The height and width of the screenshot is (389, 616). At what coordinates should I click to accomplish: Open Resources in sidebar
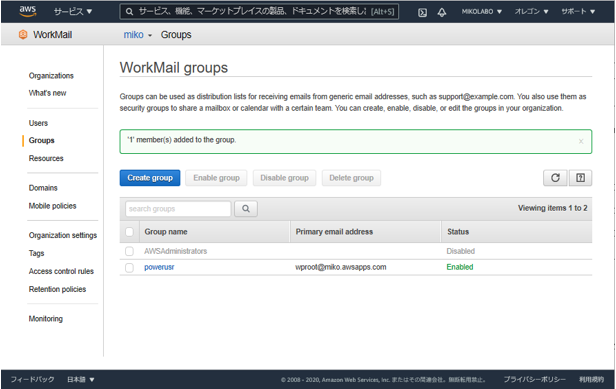46,158
